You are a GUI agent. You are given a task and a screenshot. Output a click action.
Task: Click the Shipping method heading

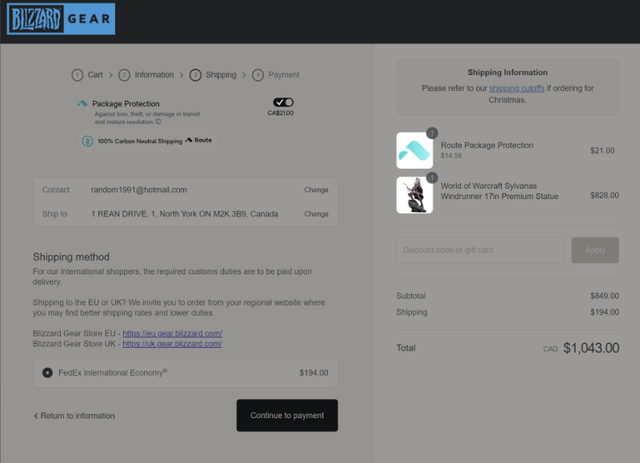pos(71,257)
